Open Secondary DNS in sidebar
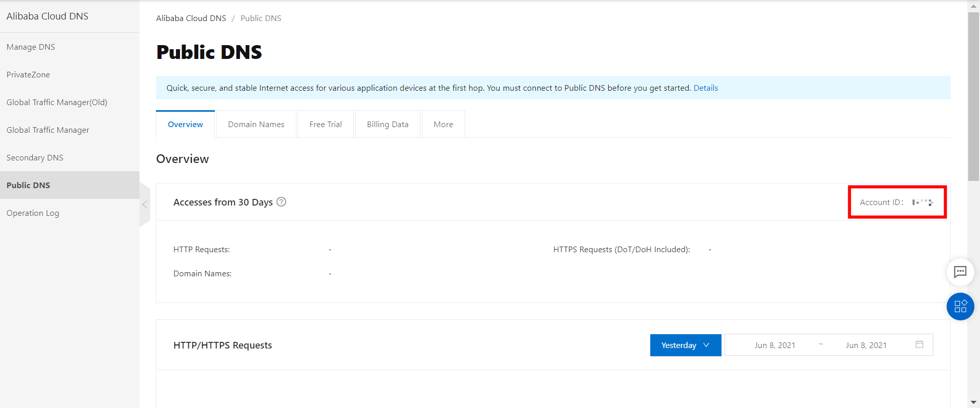980x408 pixels. coord(70,157)
